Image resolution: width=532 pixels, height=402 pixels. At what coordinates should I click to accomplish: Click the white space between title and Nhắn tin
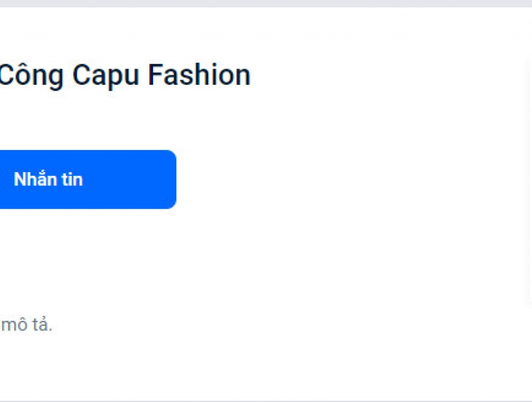[125, 119]
